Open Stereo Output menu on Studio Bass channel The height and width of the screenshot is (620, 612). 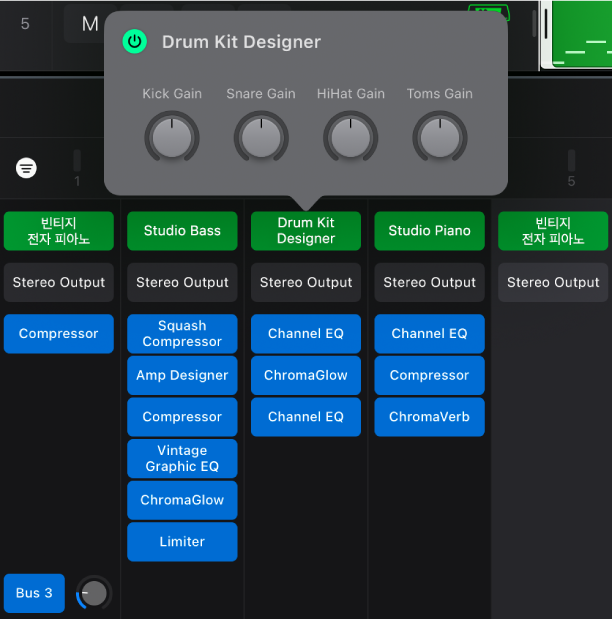182,283
